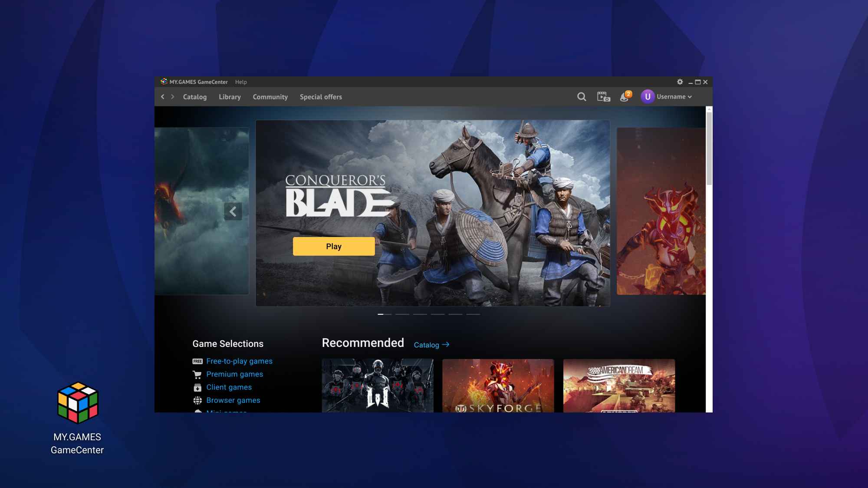Follow the Catalog arrow link
Screen dimensions: 868x488
click(431, 345)
